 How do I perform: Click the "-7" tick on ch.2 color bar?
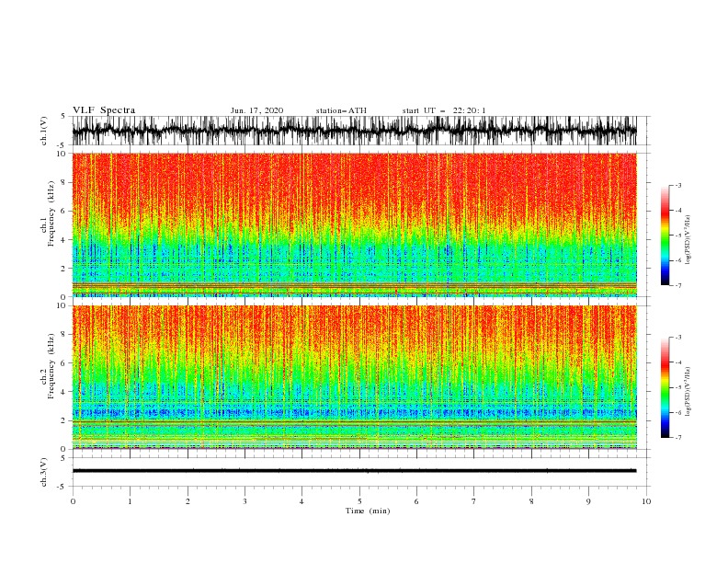click(x=678, y=437)
